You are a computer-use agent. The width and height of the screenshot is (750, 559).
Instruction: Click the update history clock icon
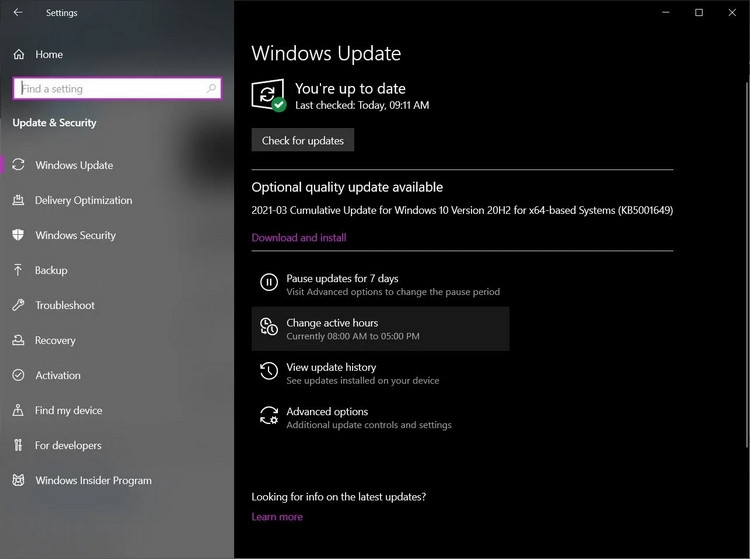pos(269,371)
